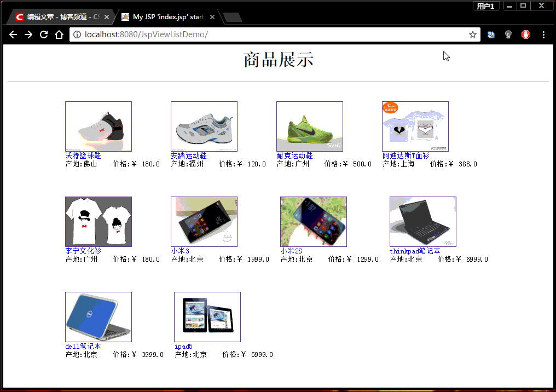The image size is (556, 392).
Task: Select the 商品展示 page heading
Action: tap(279, 60)
